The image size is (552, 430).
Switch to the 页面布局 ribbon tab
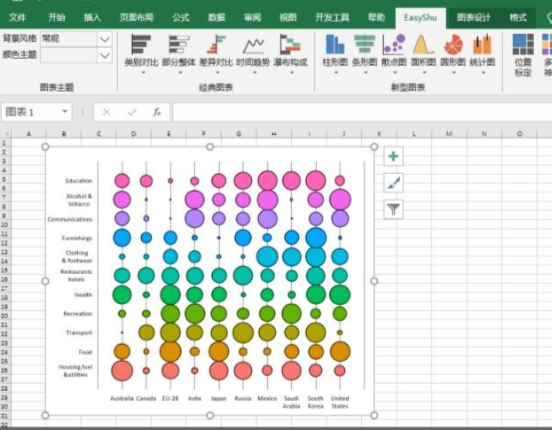tap(137, 17)
